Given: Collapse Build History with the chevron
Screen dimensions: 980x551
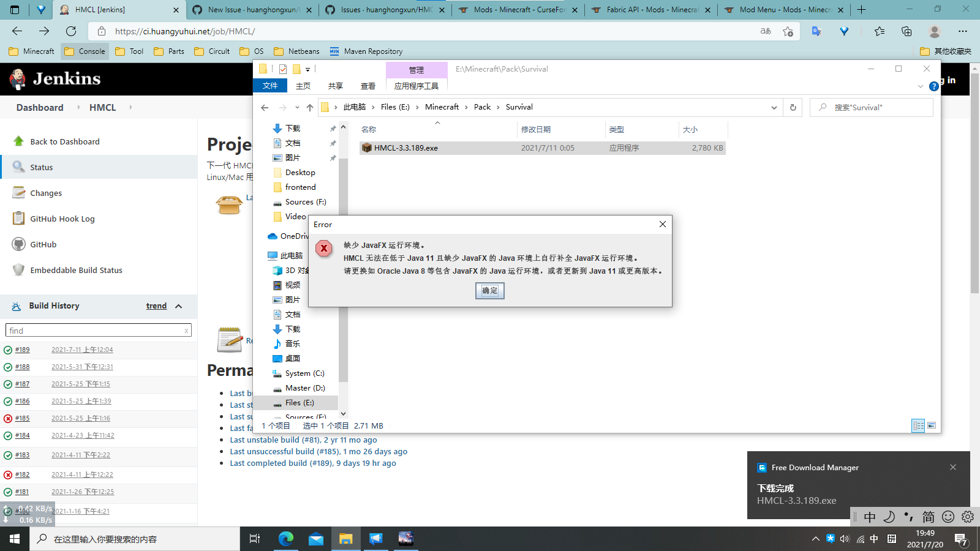Looking at the screenshot, I should tap(178, 306).
